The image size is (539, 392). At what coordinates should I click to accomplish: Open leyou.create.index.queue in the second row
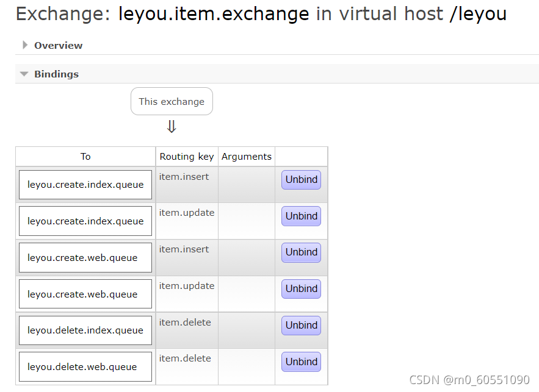(85, 221)
